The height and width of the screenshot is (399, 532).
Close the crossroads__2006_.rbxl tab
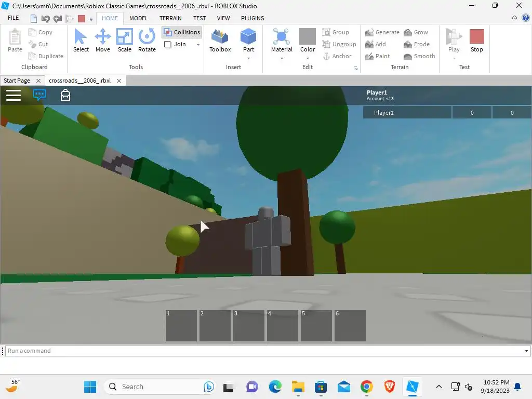[119, 81]
